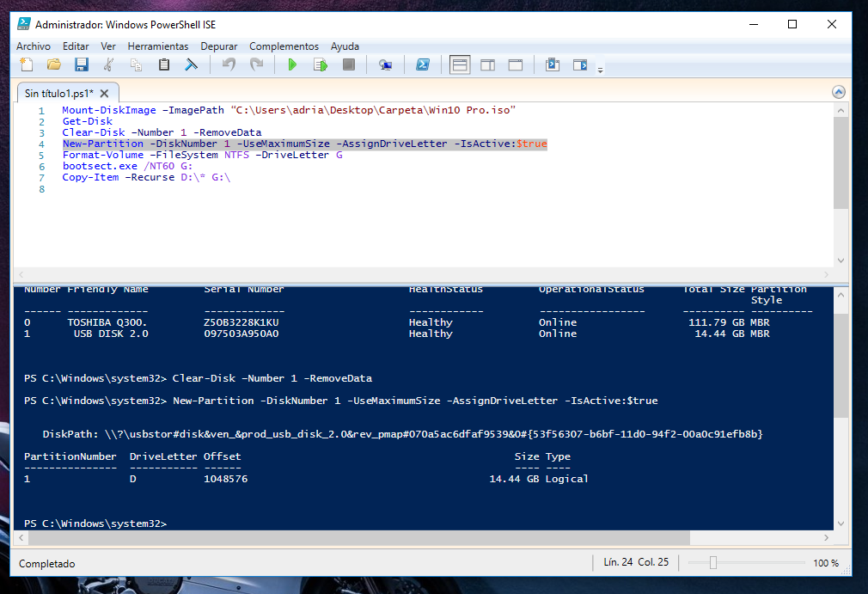Screen dimensions: 868x594
Task: Run the selection icon
Action: [321, 64]
